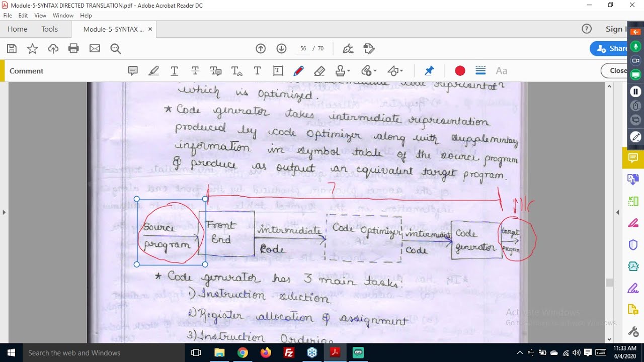Open the line thickness control
644x362 pixels.
pos(480,71)
